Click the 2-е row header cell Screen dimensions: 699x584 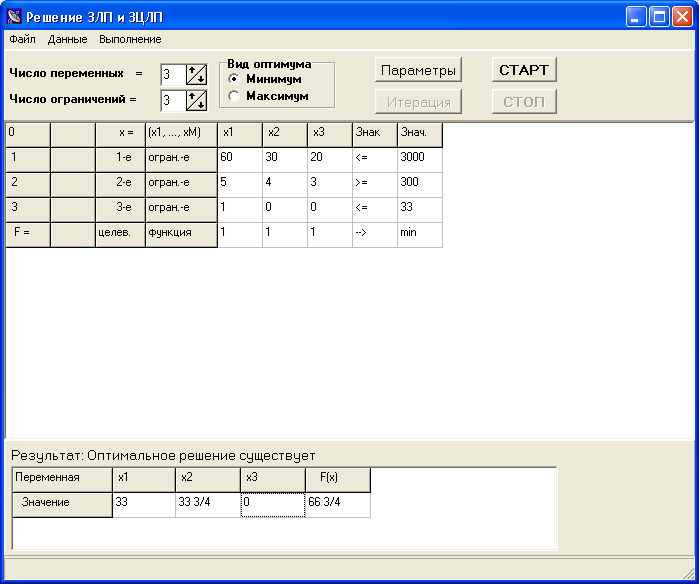(120, 185)
